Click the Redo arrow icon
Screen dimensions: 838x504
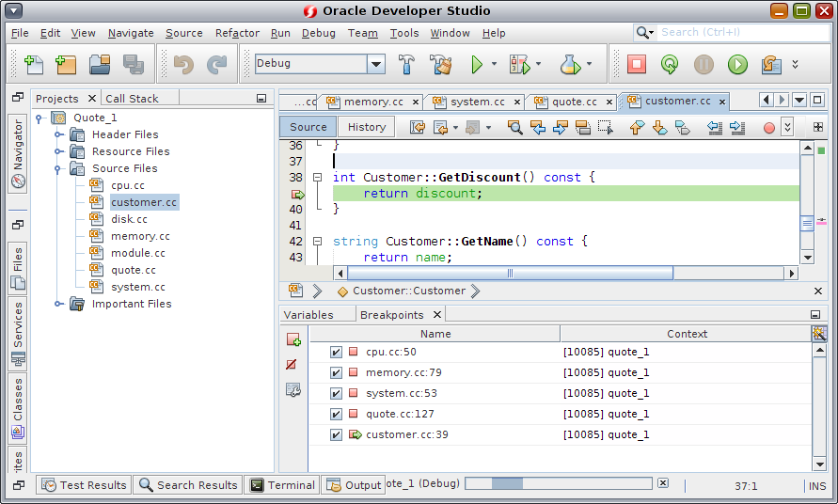[x=217, y=64]
